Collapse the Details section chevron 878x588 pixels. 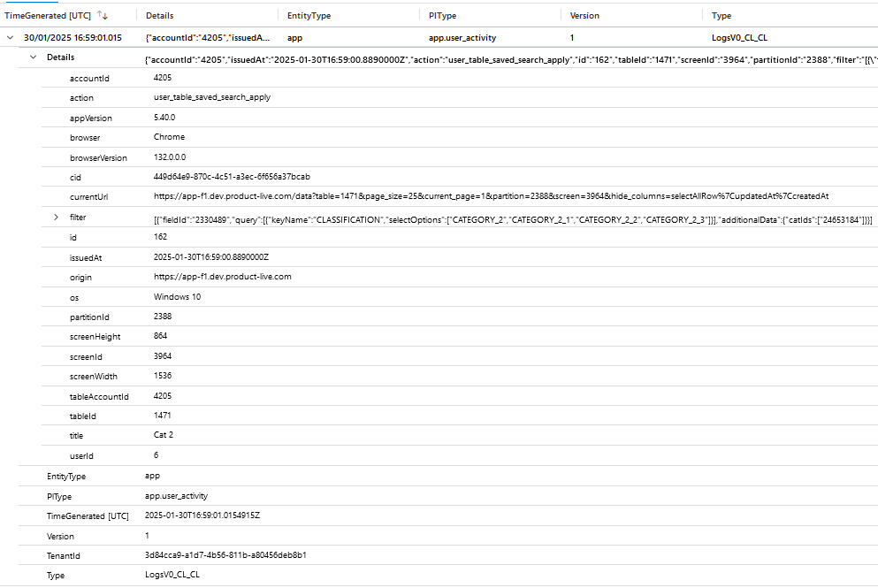pyautogui.click(x=33, y=57)
